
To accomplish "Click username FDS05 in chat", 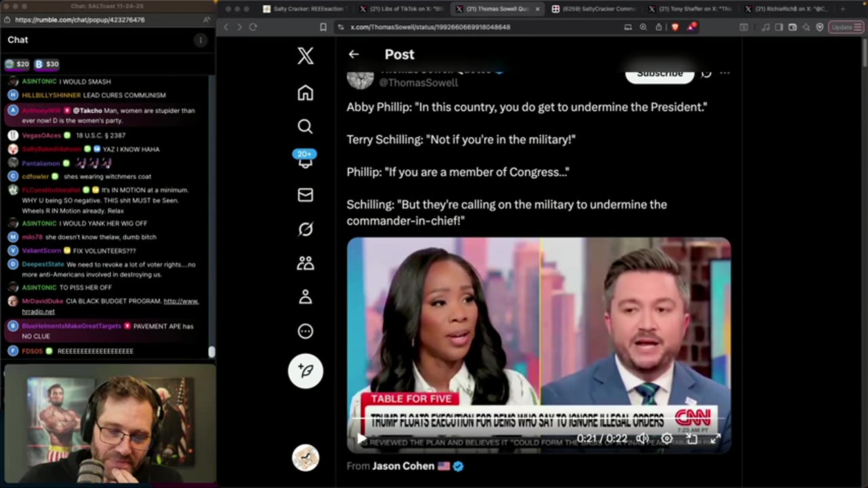I will (x=32, y=351).
